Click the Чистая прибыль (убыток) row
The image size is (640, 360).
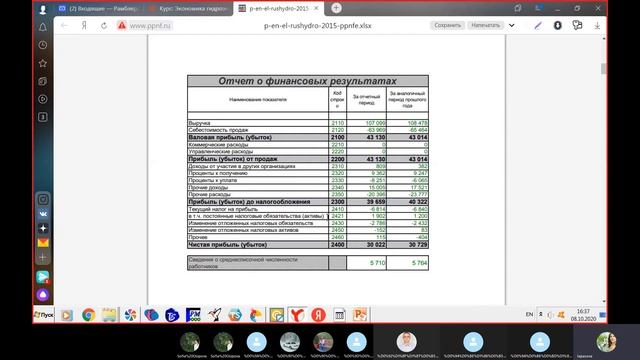coord(308,244)
